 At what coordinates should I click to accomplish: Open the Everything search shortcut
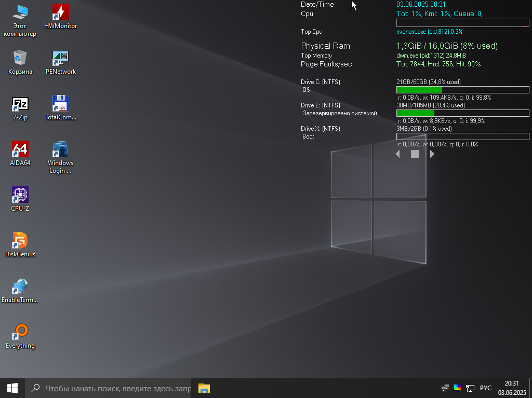(x=20, y=332)
